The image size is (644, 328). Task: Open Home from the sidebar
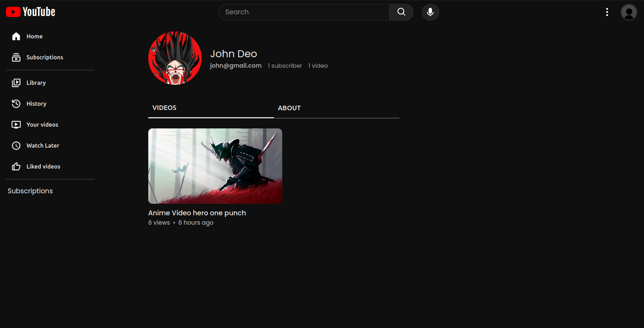pyautogui.click(x=34, y=36)
